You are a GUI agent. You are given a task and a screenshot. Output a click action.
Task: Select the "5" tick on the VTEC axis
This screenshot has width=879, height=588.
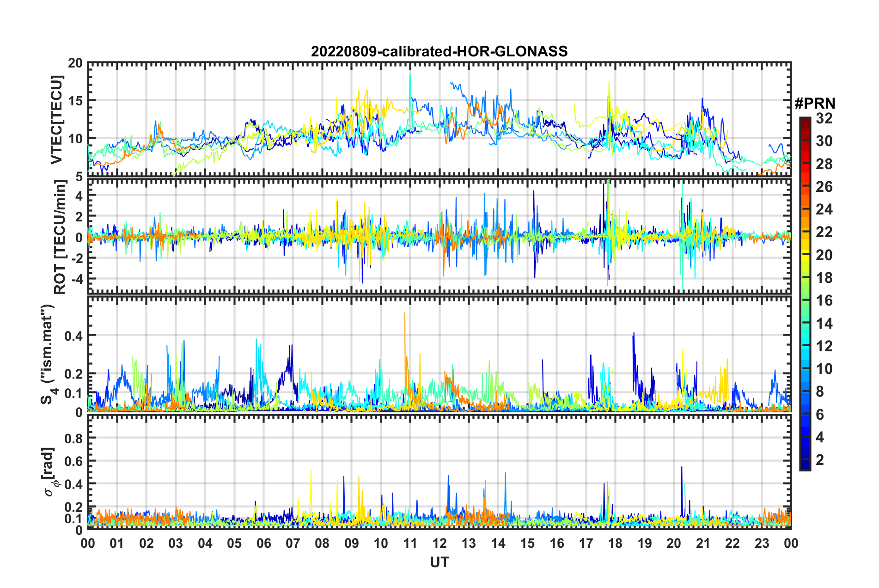(x=79, y=177)
